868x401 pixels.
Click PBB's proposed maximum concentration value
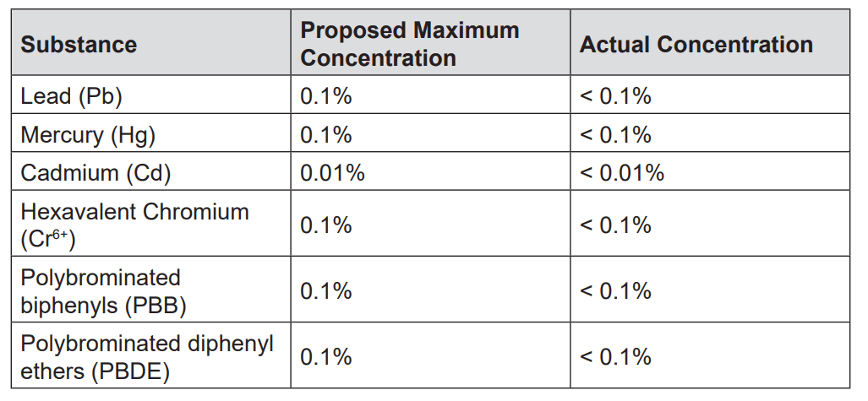[x=326, y=291]
